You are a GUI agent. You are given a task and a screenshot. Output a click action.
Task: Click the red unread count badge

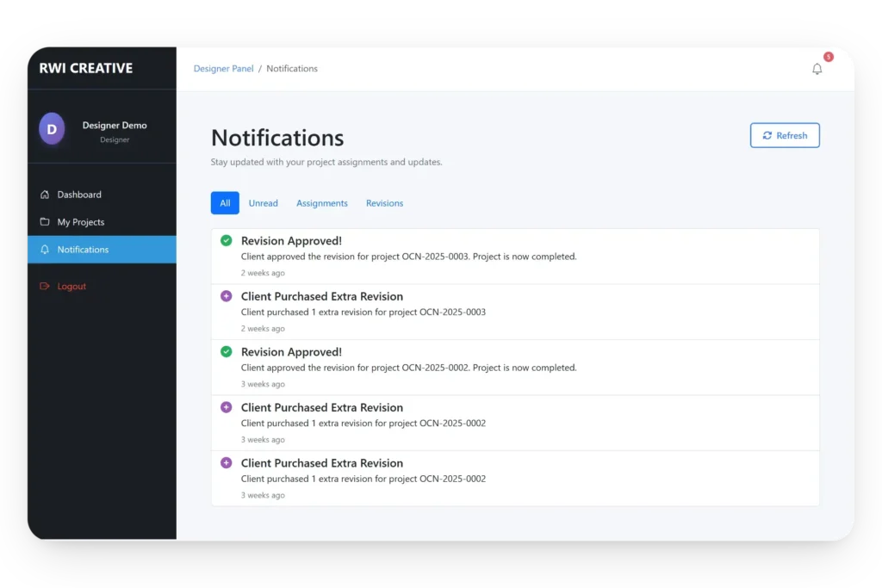click(828, 57)
